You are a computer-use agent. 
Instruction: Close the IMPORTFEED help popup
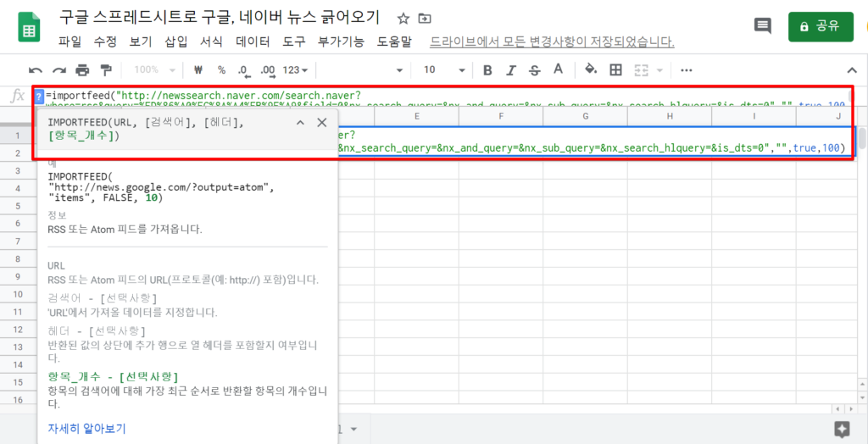321,123
